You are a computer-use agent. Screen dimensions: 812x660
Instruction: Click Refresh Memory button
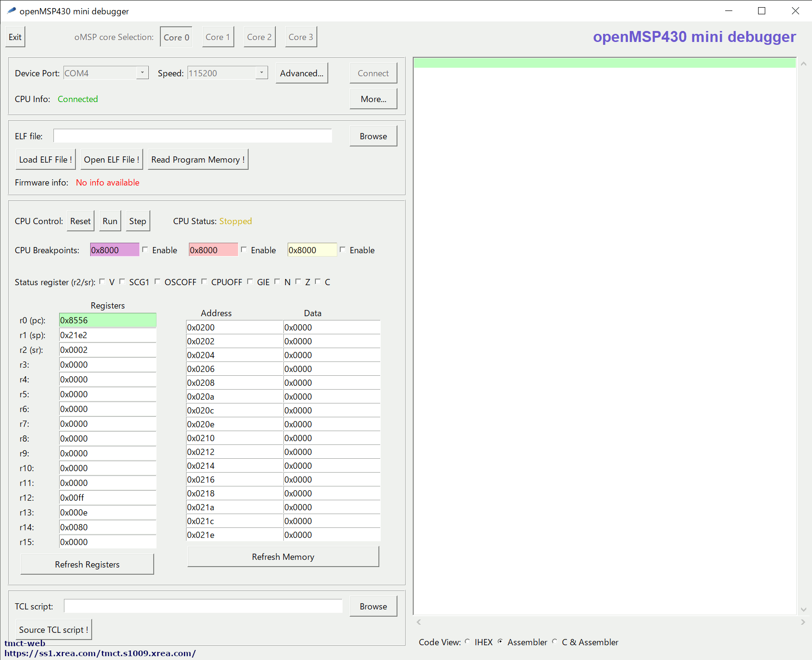(x=283, y=557)
